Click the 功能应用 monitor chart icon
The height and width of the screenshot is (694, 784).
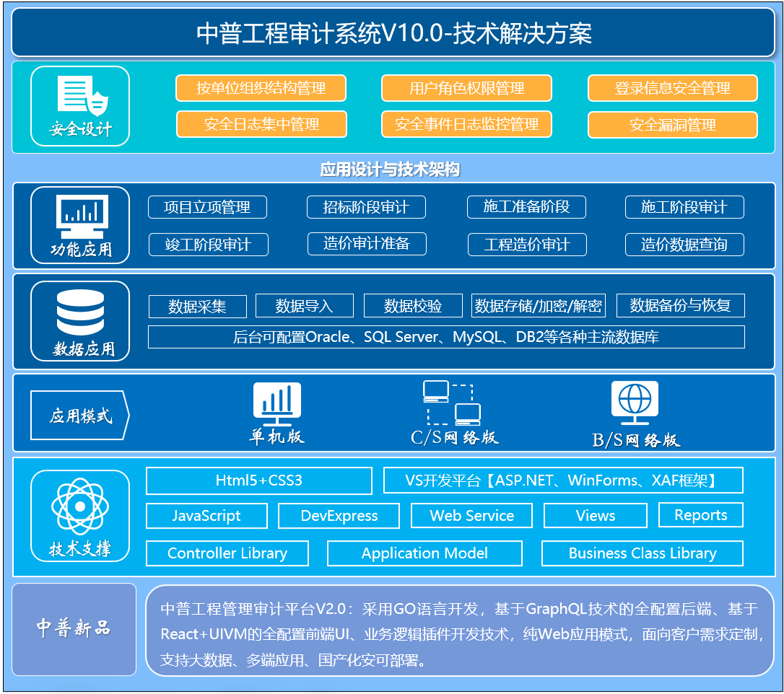pyautogui.click(x=82, y=217)
